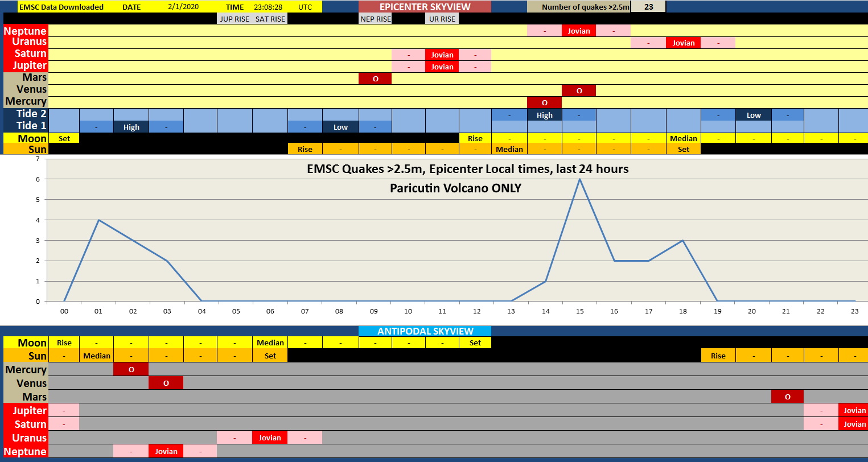Click Set cell in Antipodal Sun row
The height and width of the screenshot is (462, 868).
pos(270,356)
